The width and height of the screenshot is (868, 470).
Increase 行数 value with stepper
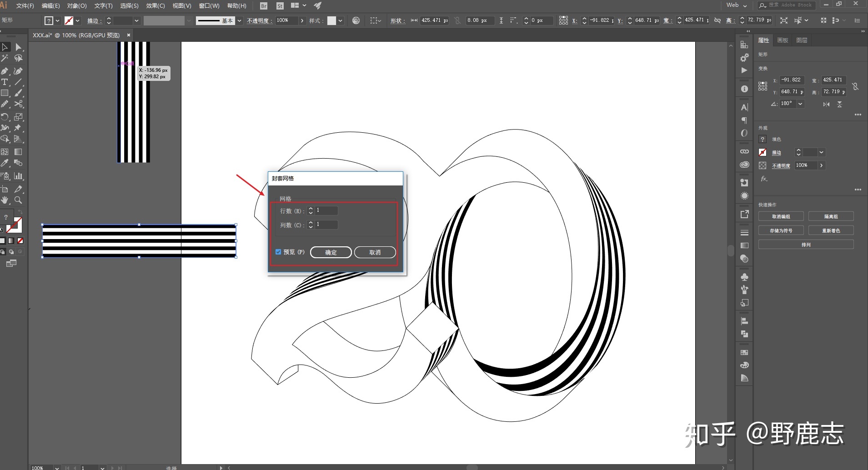(311, 209)
